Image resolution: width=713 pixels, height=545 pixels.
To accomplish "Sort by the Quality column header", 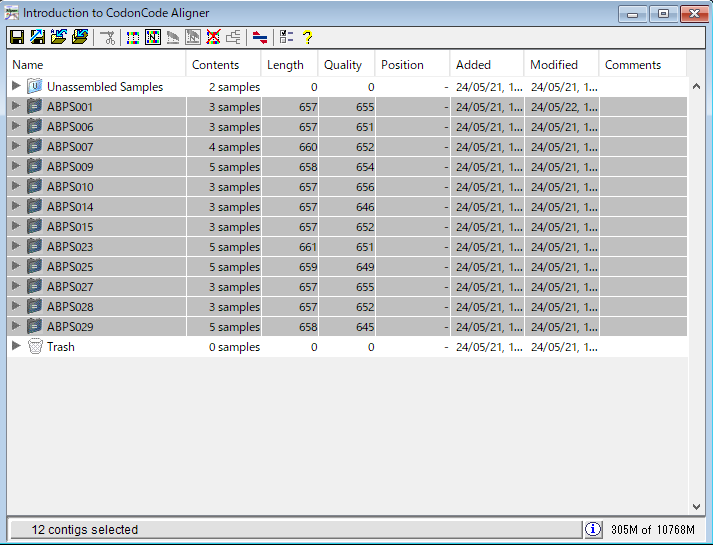I will tap(345, 65).
